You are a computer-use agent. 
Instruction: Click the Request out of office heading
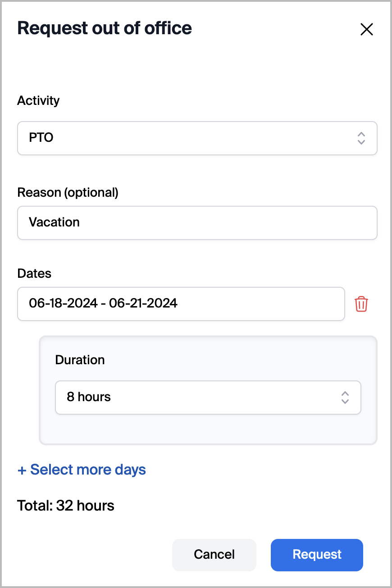(x=105, y=28)
